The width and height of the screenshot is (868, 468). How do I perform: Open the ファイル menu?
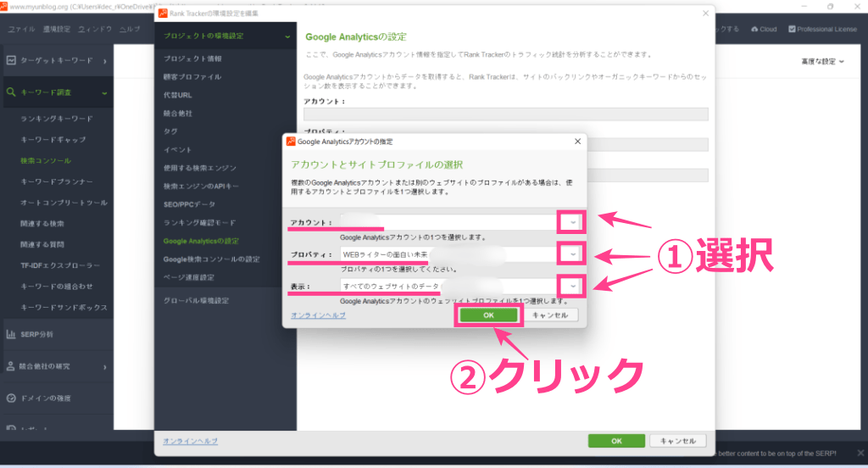click(x=21, y=29)
